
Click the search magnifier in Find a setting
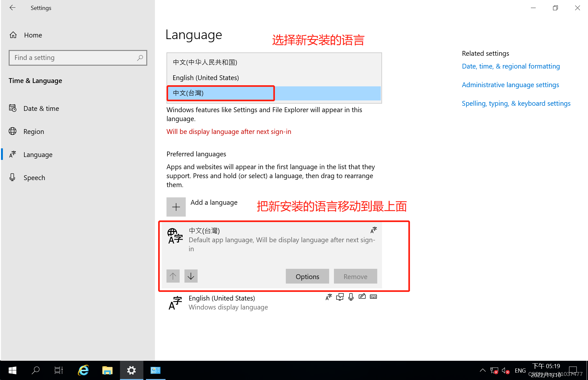pyautogui.click(x=140, y=58)
